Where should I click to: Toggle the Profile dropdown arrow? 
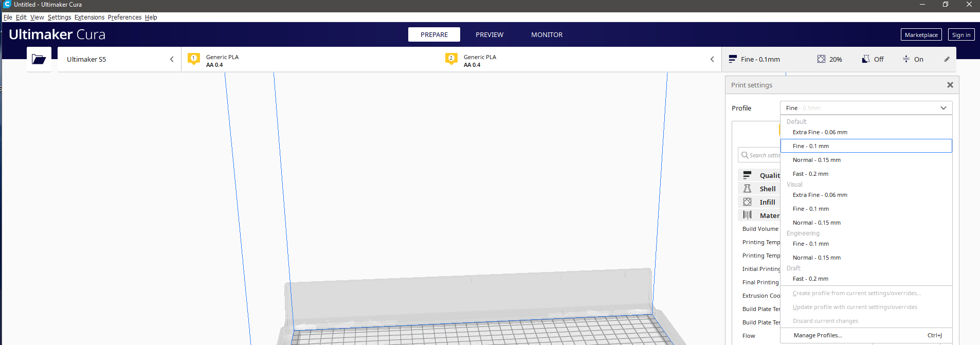click(943, 108)
